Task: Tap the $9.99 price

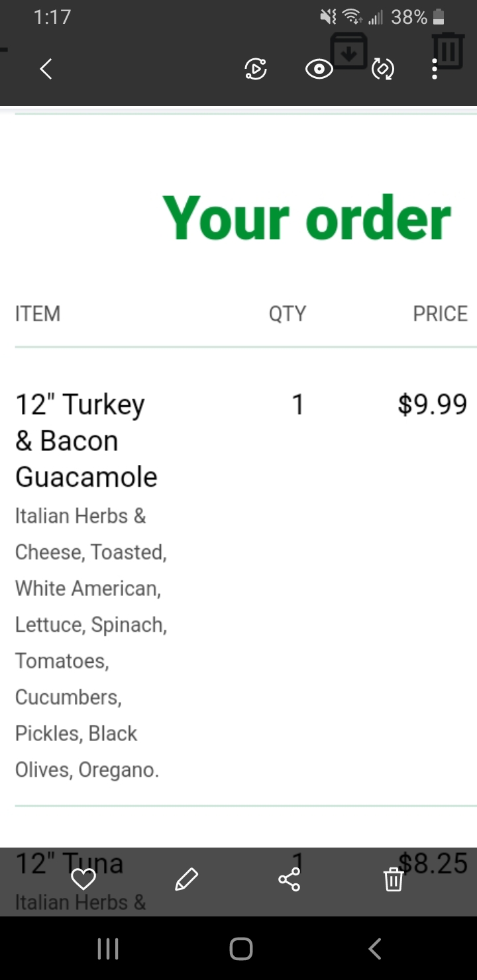Action: (432, 404)
